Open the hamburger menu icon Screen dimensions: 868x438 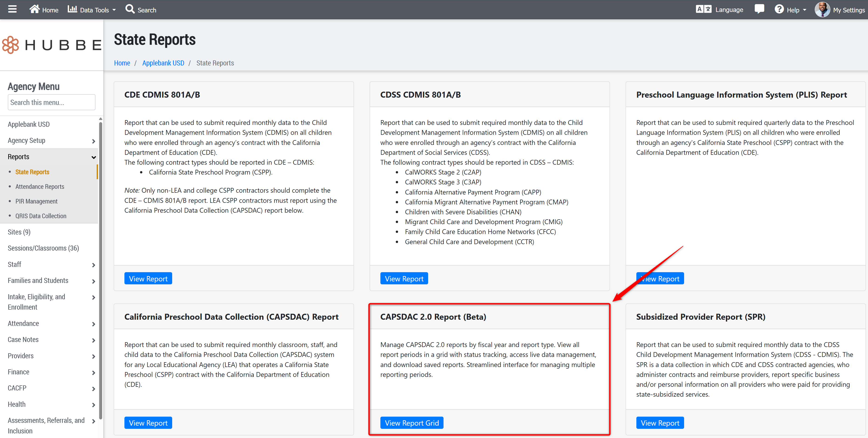coord(12,9)
